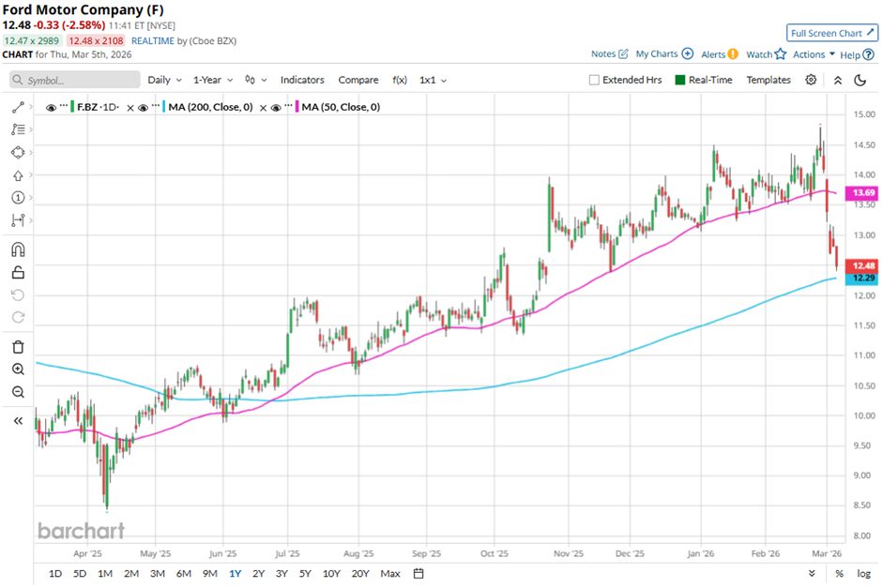This screenshot has width=882, height=588.
Task: Select the trend line drawing tool
Action: [x=18, y=108]
